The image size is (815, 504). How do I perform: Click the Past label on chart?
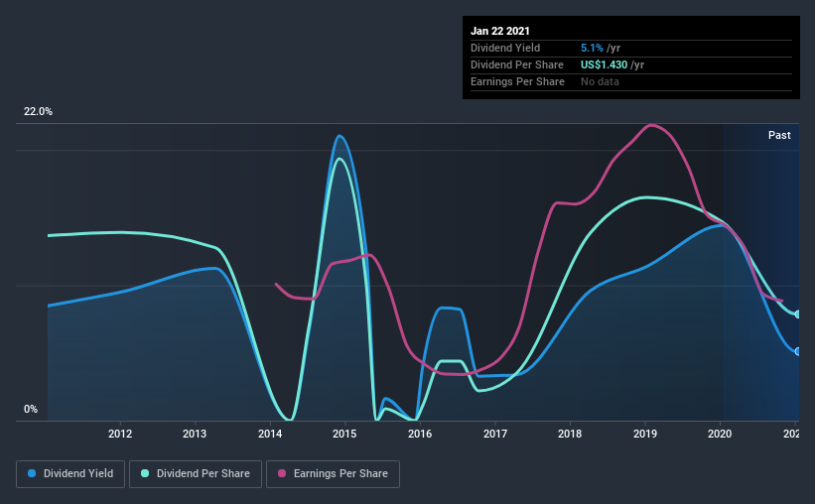coord(779,135)
